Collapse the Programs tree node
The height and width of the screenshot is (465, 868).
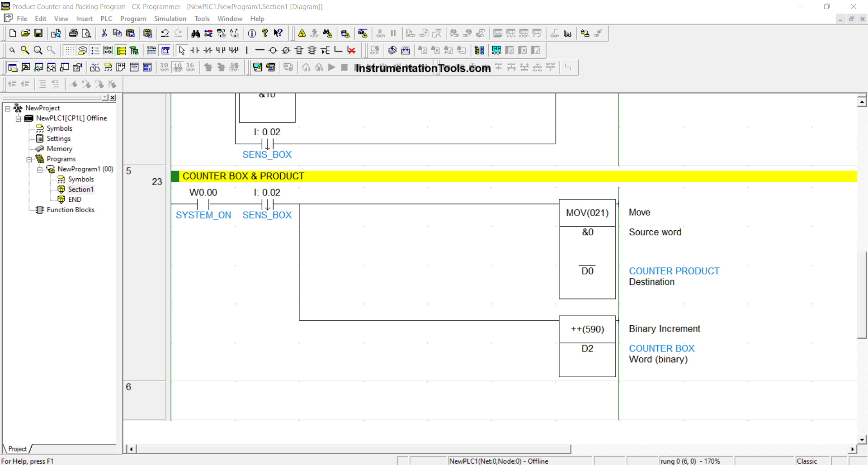(x=29, y=159)
